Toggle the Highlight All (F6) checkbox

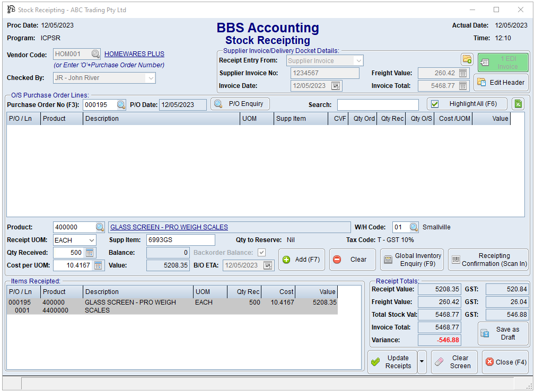coord(435,104)
